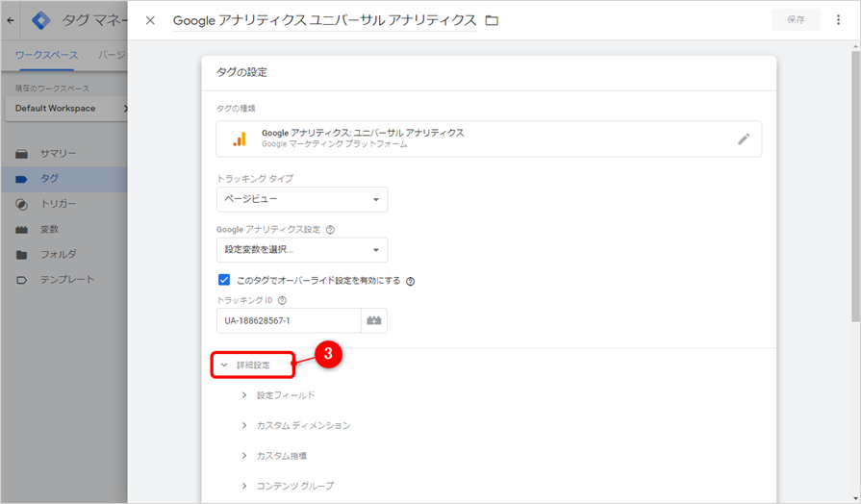861x504 pixels.
Task: Click the フォルダ folder icon in the sidebar
Action: (x=21, y=255)
